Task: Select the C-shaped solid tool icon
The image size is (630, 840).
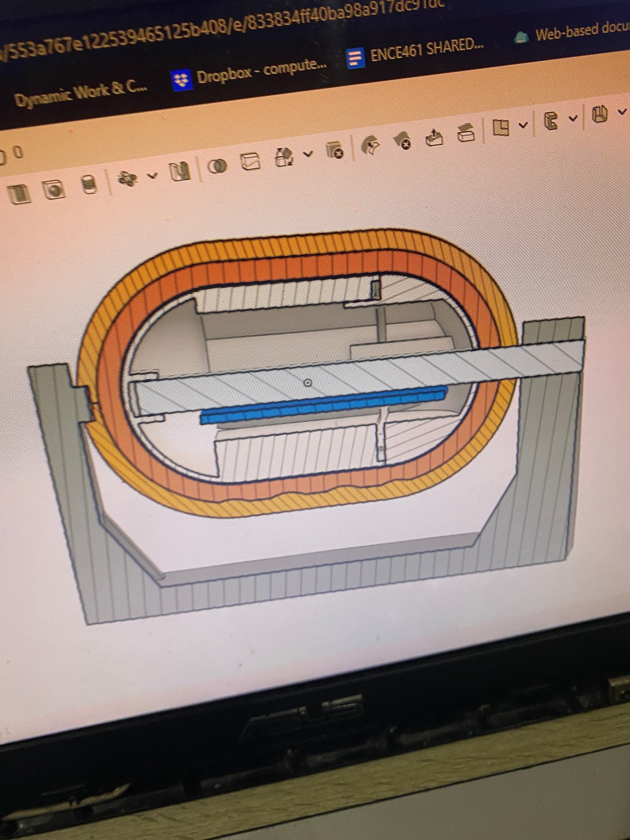Action: pos(551,121)
